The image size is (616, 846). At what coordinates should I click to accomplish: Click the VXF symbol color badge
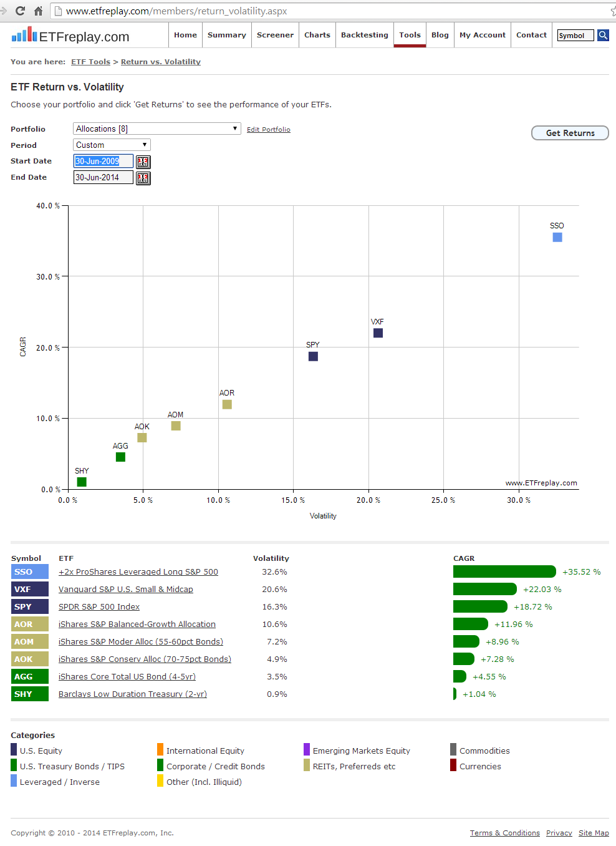(x=30, y=589)
